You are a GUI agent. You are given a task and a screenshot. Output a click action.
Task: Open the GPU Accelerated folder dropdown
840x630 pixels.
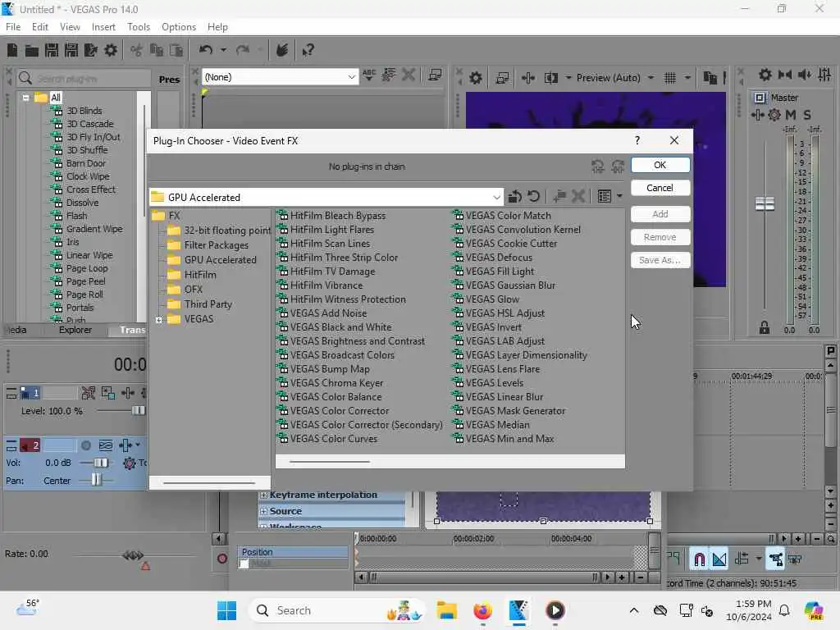(x=496, y=197)
